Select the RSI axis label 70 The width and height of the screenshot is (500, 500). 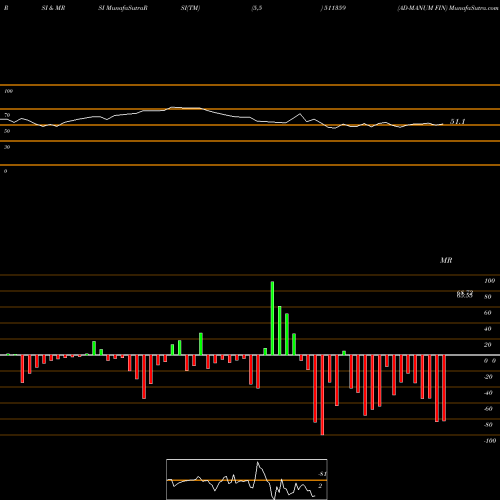click(x=7, y=115)
